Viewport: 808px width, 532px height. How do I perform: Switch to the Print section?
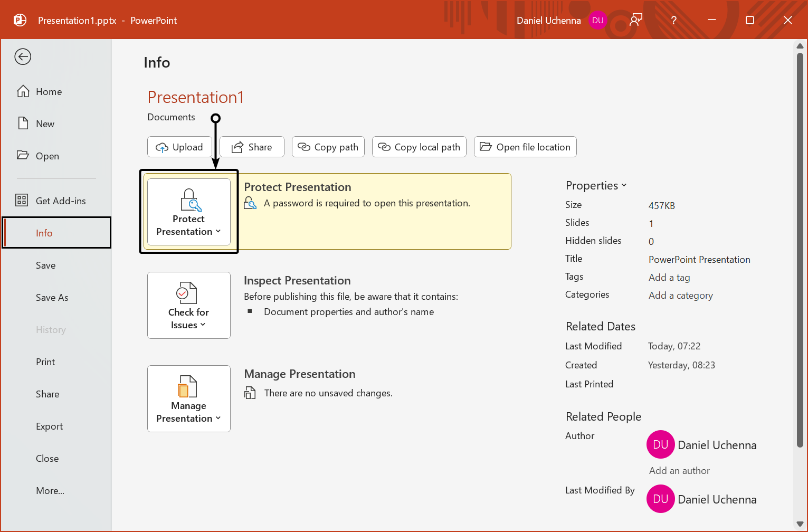pos(45,362)
